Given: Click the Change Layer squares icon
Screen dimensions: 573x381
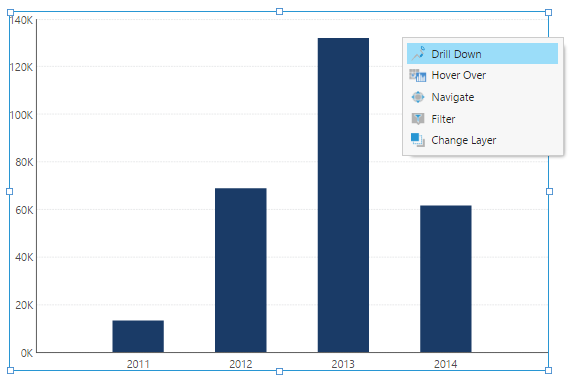Looking at the screenshot, I should [x=418, y=140].
